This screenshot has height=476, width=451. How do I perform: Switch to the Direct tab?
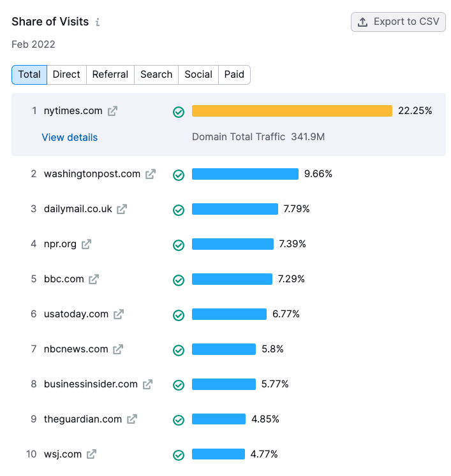66,75
